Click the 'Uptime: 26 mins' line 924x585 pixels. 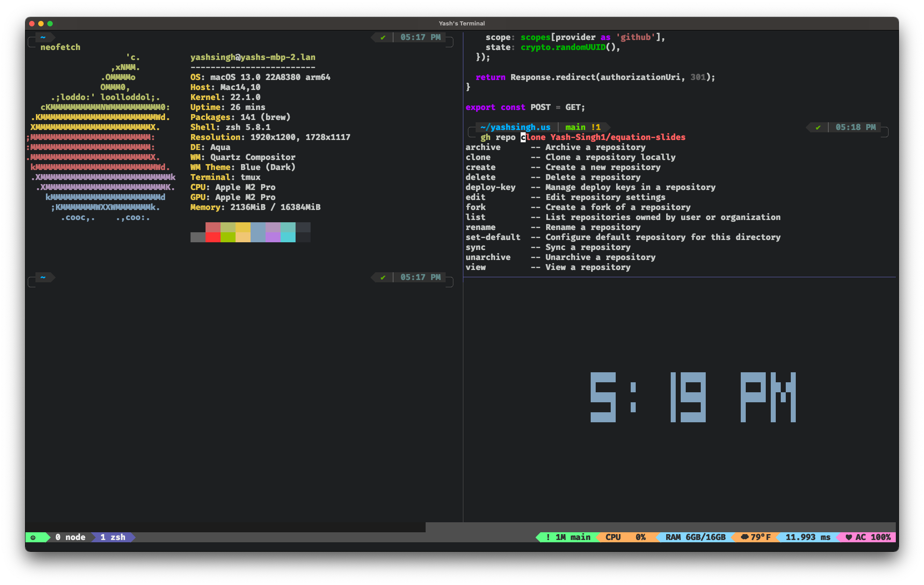[228, 107]
